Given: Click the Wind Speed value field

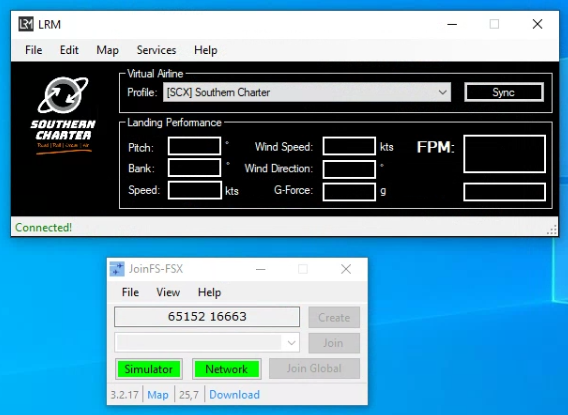Looking at the screenshot, I should click(349, 146).
